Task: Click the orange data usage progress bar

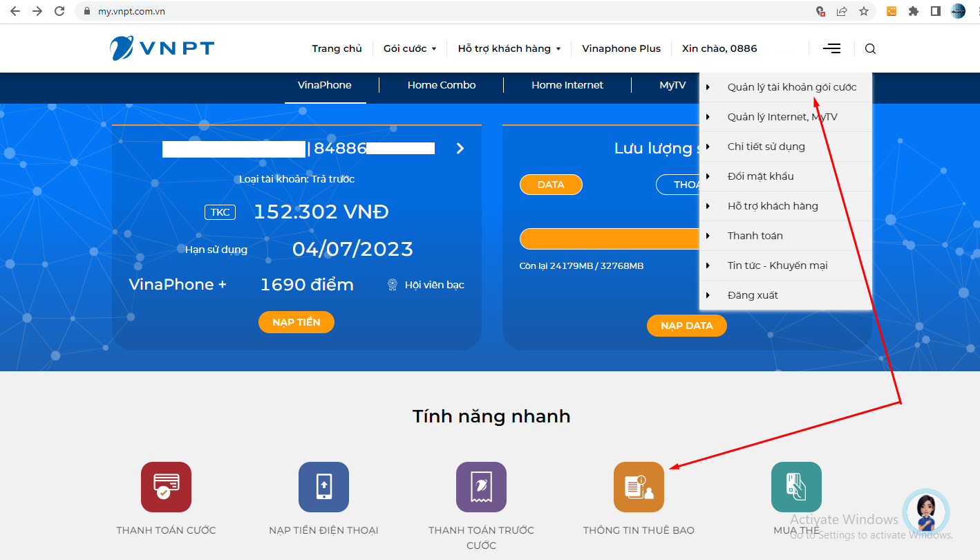Action: 610,239
